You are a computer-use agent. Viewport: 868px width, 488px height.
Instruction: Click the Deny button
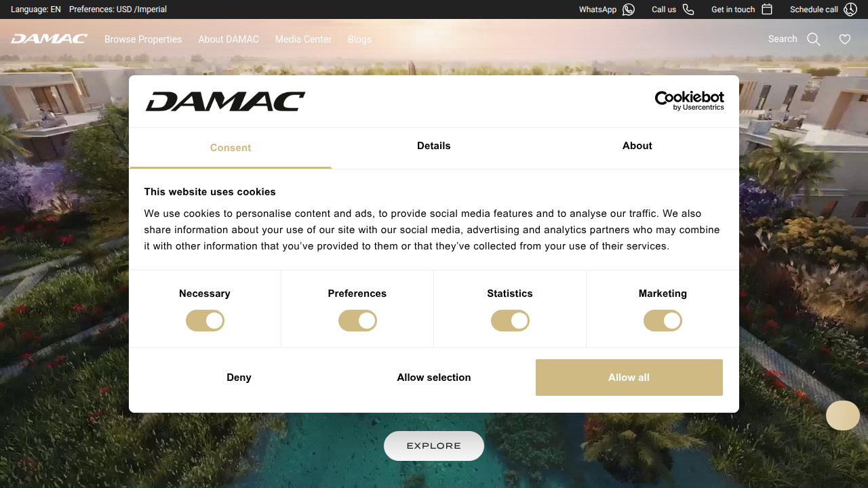(x=239, y=378)
